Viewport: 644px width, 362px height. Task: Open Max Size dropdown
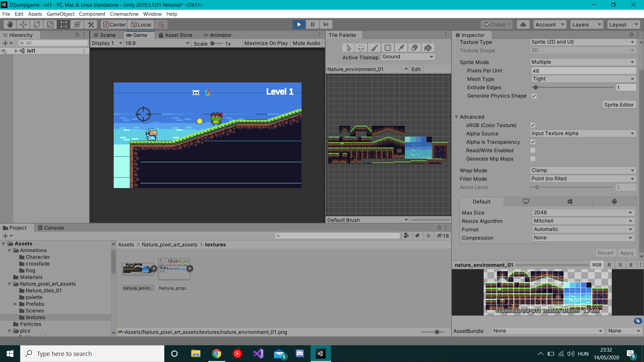pyautogui.click(x=583, y=213)
